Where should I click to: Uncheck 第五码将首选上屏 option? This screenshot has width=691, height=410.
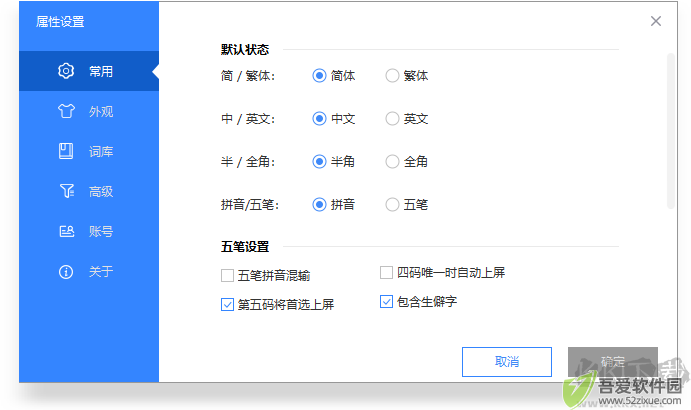227,304
